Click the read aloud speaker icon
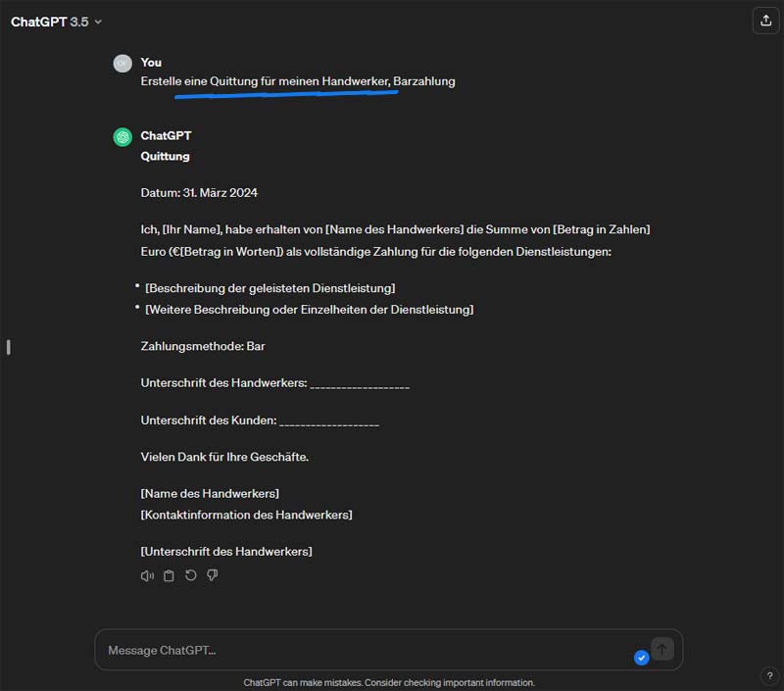The image size is (784, 691). (147, 575)
